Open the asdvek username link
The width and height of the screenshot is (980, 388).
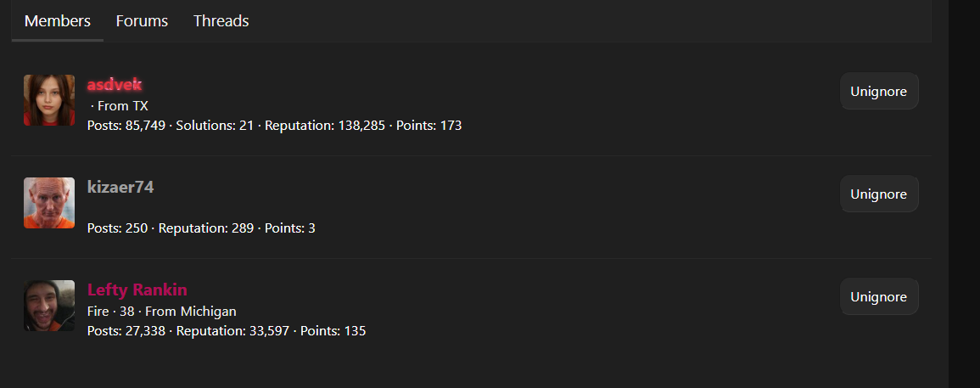[115, 85]
